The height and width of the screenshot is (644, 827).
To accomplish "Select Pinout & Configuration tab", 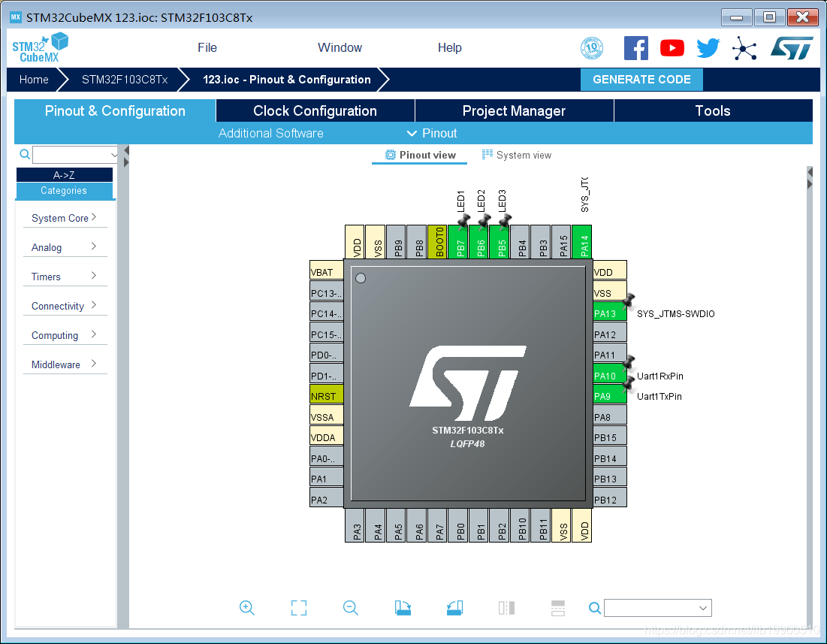I will pyautogui.click(x=115, y=110).
